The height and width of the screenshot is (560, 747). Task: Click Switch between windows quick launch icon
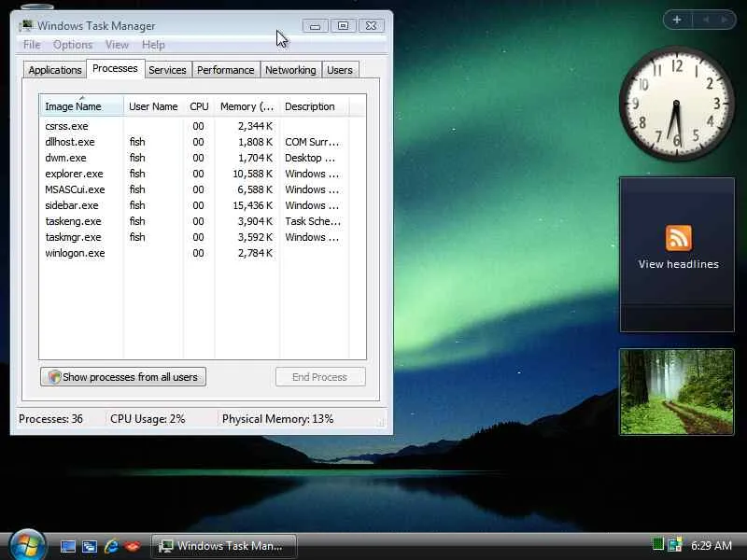tap(89, 546)
